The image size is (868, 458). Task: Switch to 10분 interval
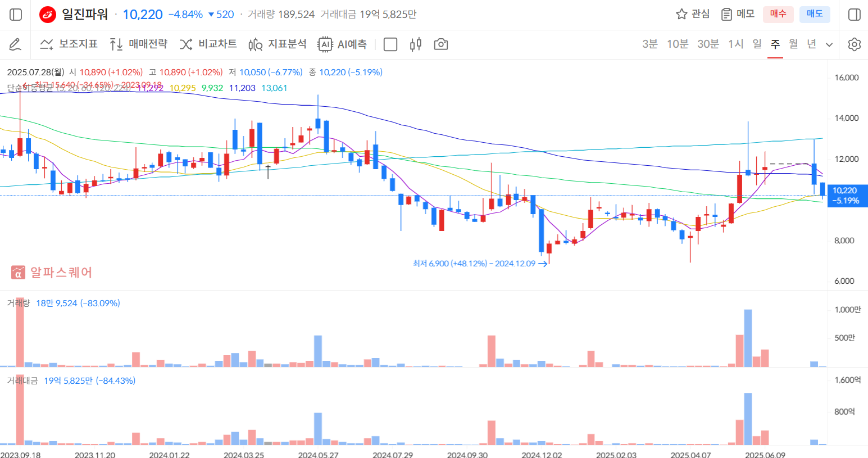[x=678, y=44]
